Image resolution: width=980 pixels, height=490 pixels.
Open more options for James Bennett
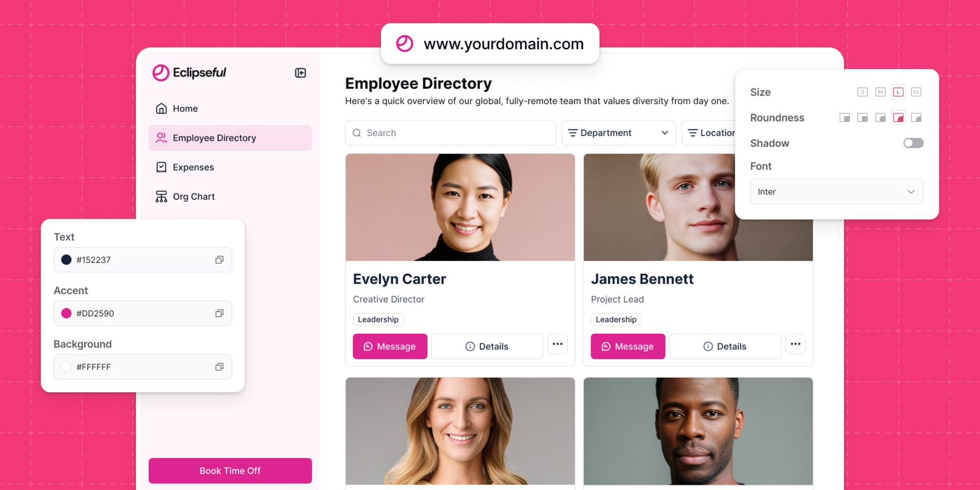pyautogui.click(x=795, y=344)
